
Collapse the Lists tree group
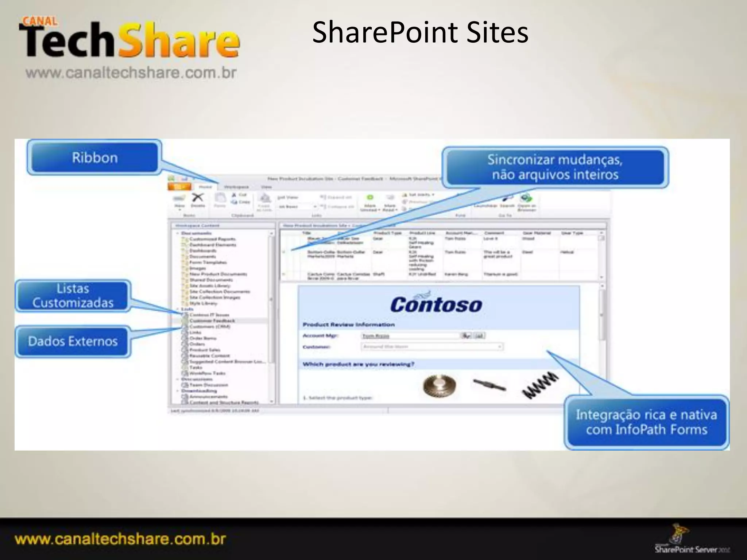[178, 309]
